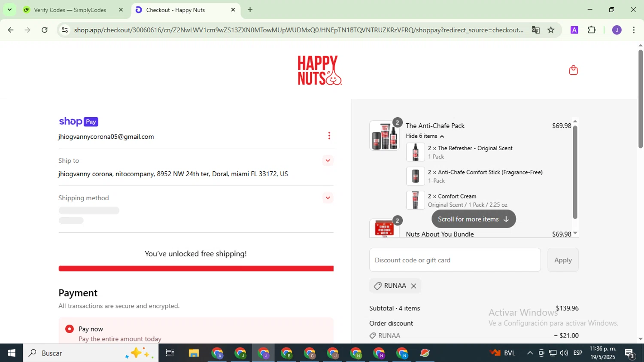Select the Pay now radio option
The height and width of the screenshot is (362, 644).
tap(69, 329)
